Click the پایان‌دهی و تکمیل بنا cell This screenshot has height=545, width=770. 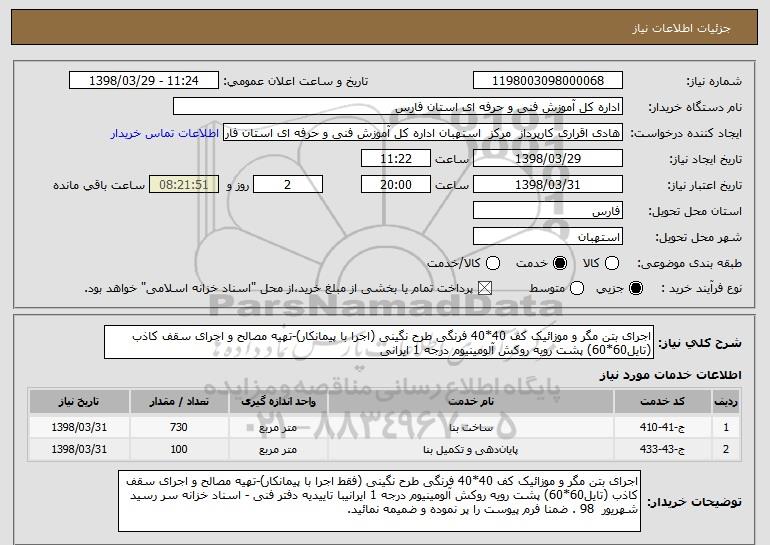470,449
